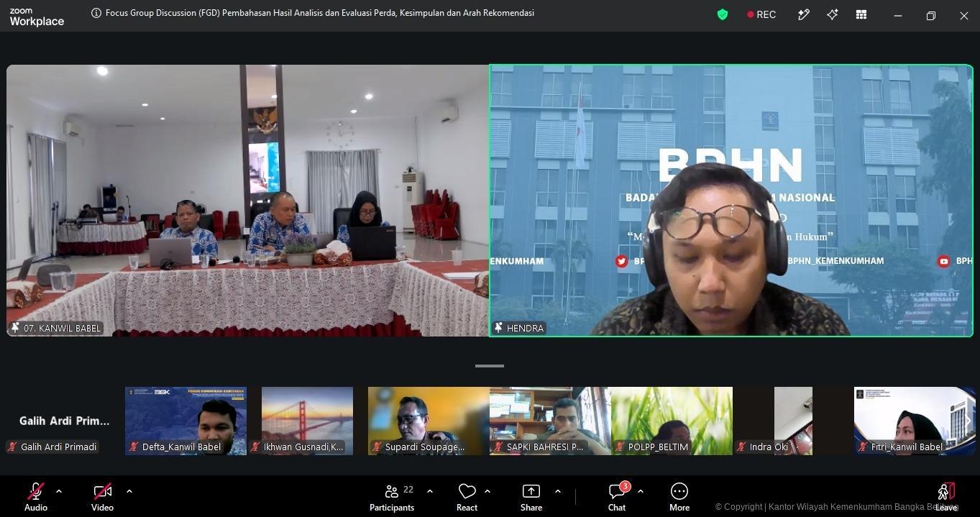Screen dimensions: 980x517
Task: Expand participants options arrow
Action: tap(430, 491)
